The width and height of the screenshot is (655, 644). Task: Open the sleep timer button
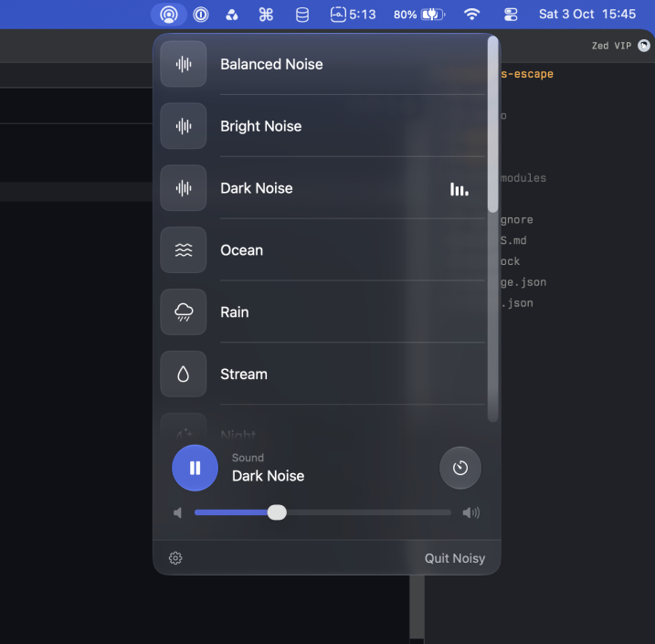460,468
